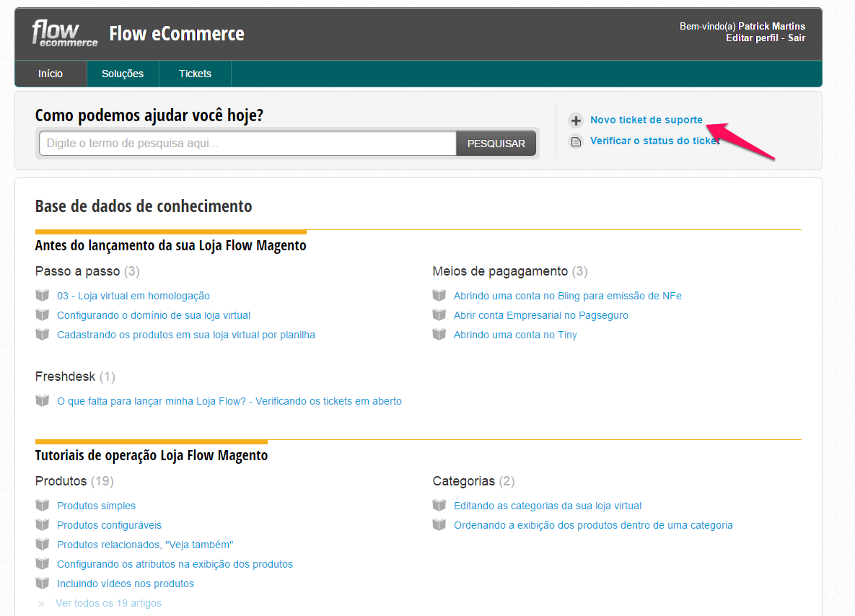Click the plus icon beside Novo ticket de suporte
This screenshot has width=855, height=616.
576,120
